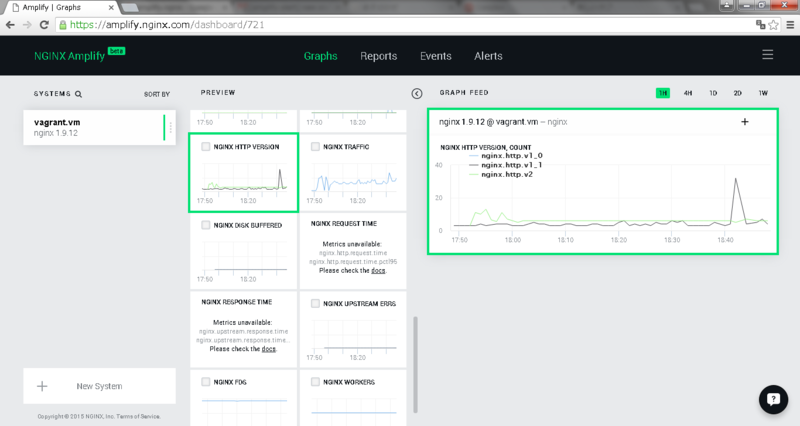800x426 pixels.
Task: Click the PREVIEW heading
Action: tap(218, 93)
